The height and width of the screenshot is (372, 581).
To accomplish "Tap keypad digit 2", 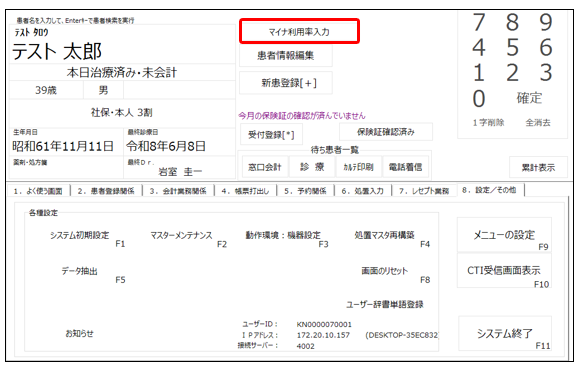I will (x=512, y=73).
